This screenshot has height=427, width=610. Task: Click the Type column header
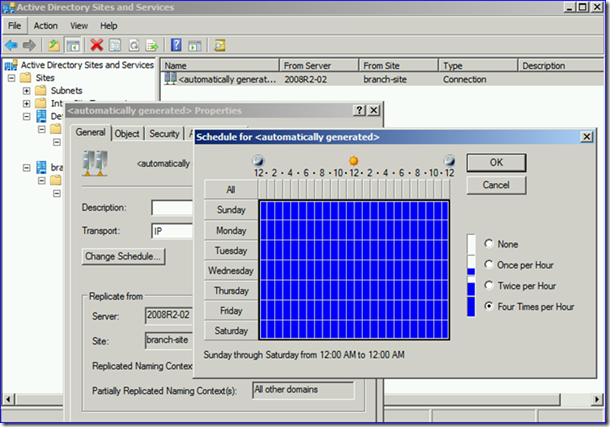click(x=478, y=65)
